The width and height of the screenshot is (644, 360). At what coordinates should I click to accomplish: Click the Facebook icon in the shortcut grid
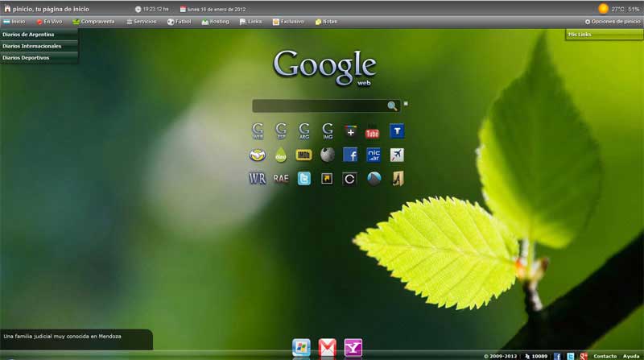click(350, 155)
